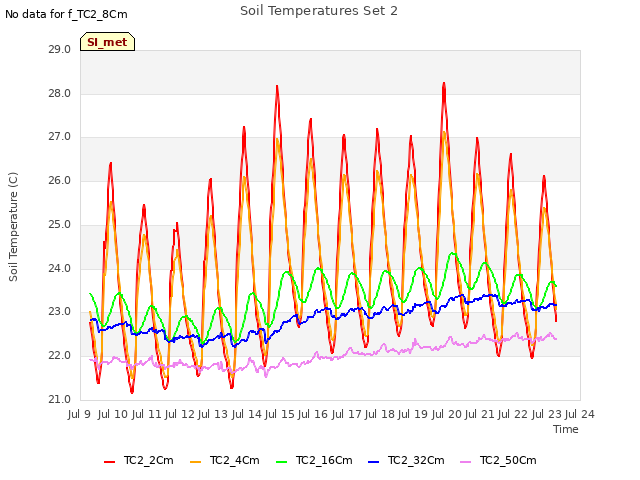Click the 27.0 y-axis tick label

click(x=60, y=137)
